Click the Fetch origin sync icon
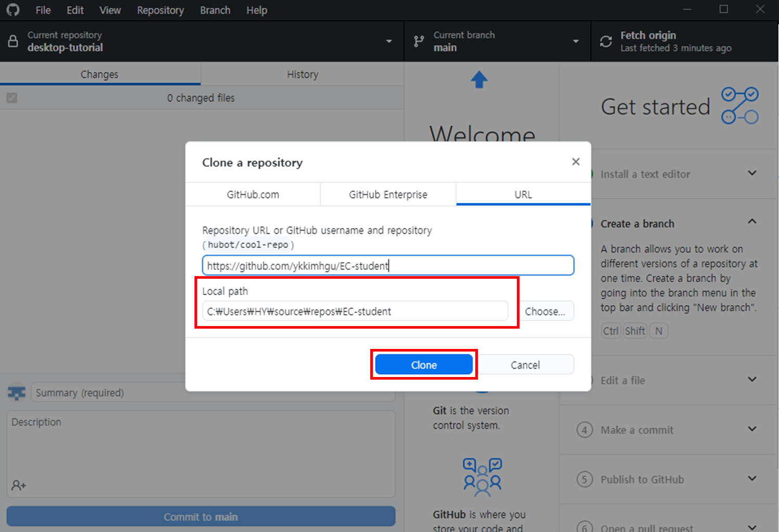This screenshot has height=532, width=779. click(x=606, y=42)
